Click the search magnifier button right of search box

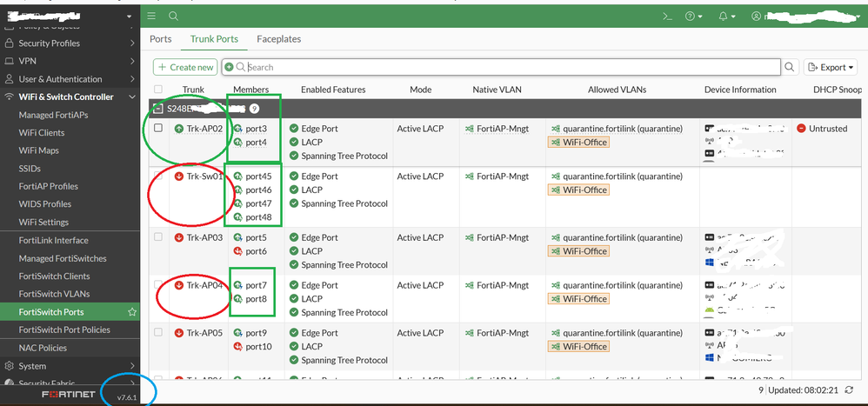(790, 67)
